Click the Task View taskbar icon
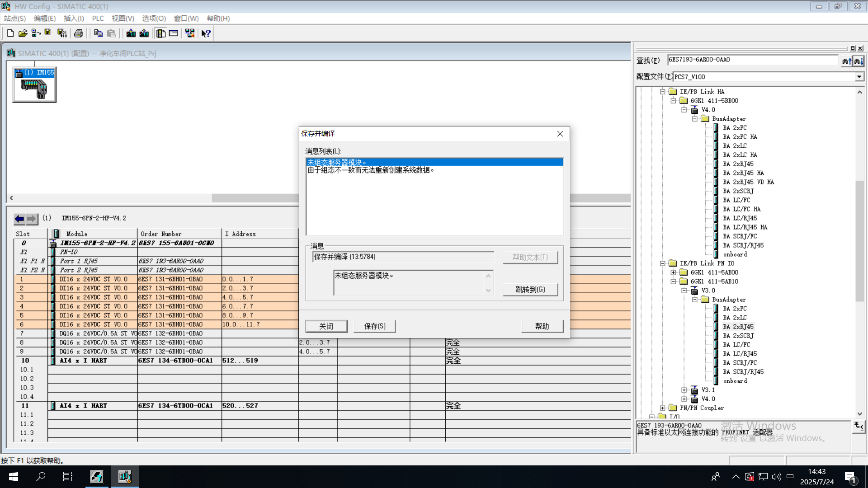Image resolution: width=868 pixels, height=488 pixels. (68, 477)
